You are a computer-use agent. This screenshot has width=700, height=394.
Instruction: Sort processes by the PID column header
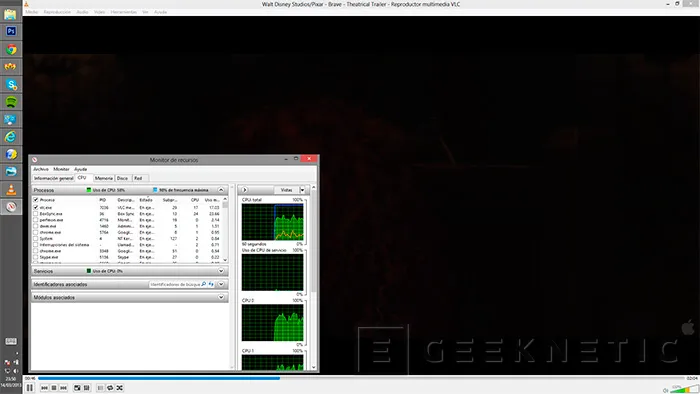pyautogui.click(x=103, y=200)
